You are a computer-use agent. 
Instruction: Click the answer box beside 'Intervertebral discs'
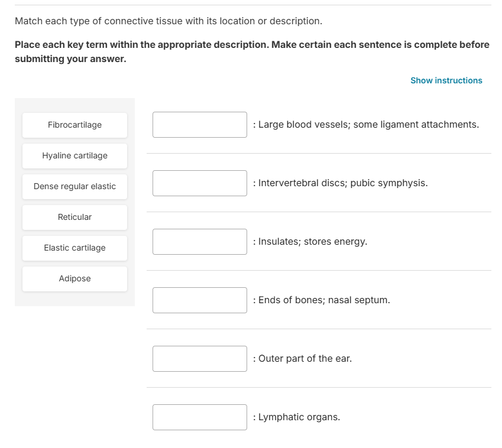coord(199,183)
